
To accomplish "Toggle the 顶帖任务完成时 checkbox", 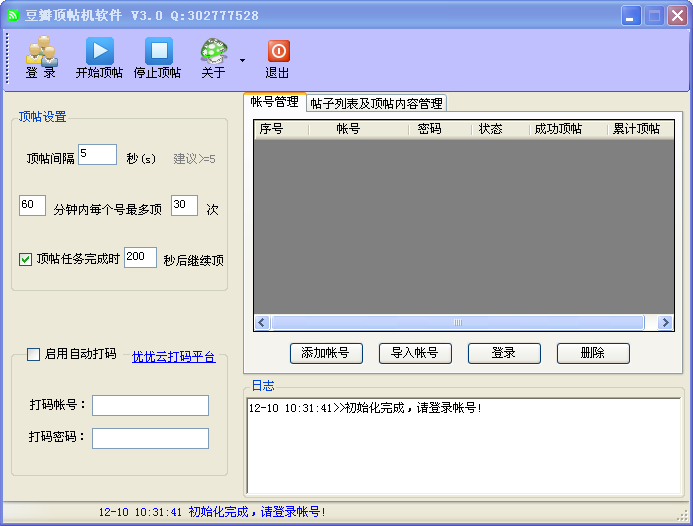I will point(25,259).
